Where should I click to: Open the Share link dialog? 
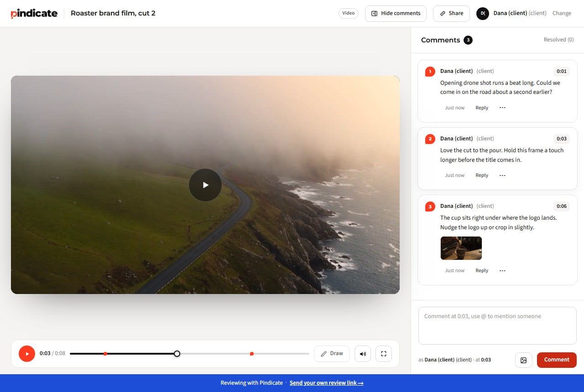point(451,14)
